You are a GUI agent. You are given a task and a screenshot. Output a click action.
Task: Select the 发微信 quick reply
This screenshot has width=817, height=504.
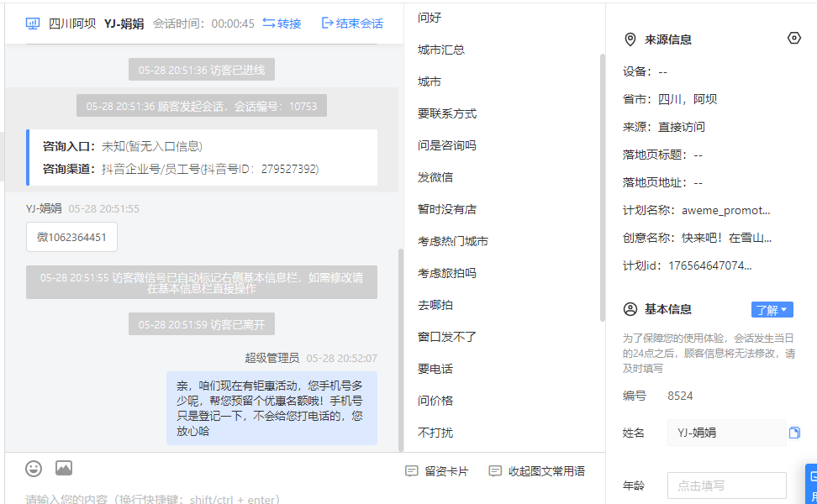click(x=435, y=177)
